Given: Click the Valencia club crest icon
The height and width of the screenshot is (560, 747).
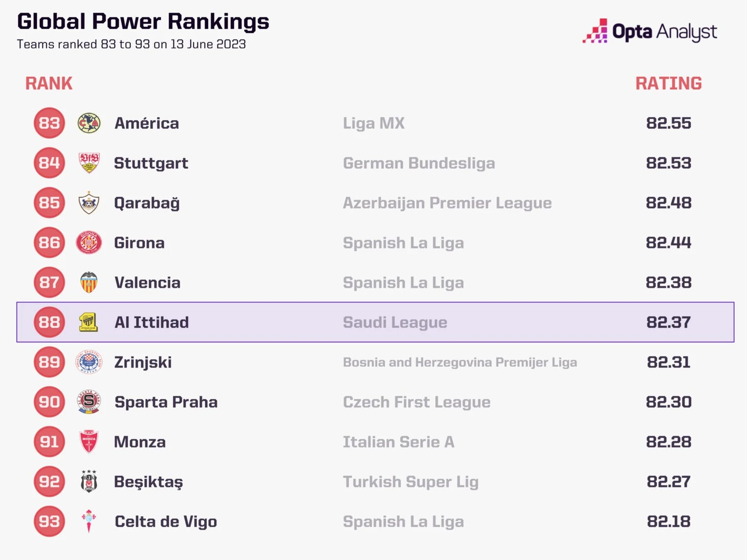Looking at the screenshot, I should pyautogui.click(x=89, y=282).
